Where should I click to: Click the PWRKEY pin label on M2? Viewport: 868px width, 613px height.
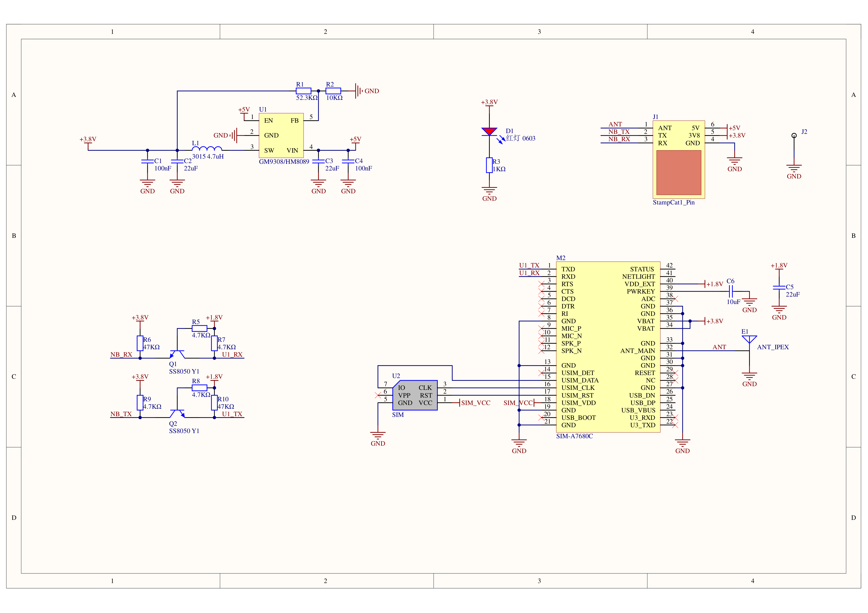[641, 291]
